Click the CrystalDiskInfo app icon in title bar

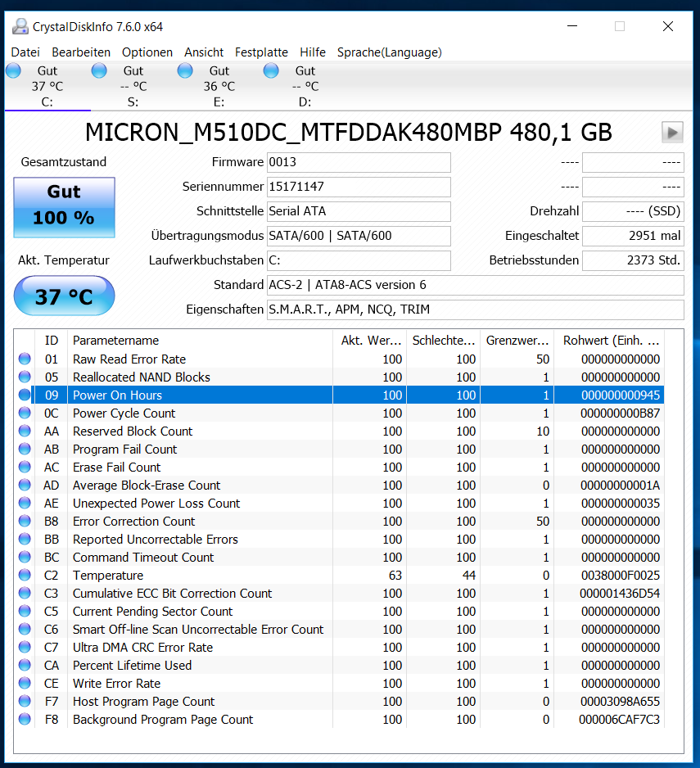point(20,26)
